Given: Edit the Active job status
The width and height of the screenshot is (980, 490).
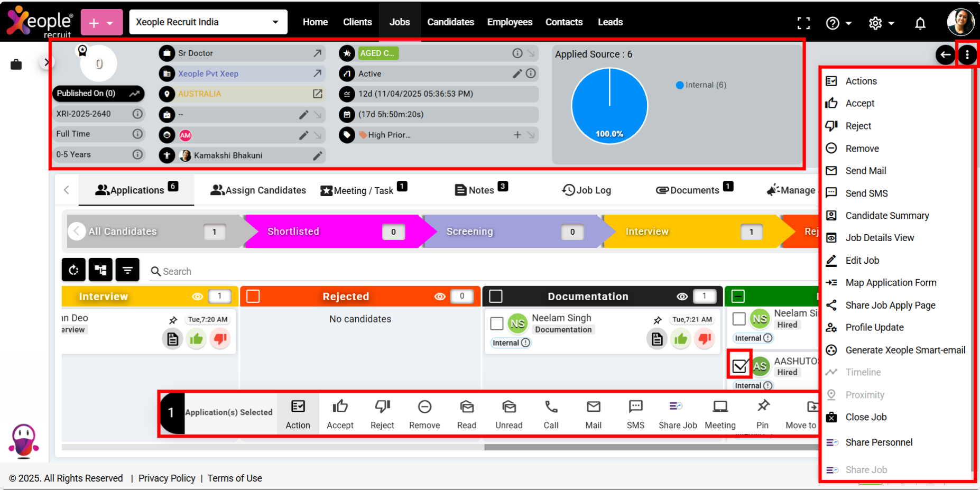Looking at the screenshot, I should (517, 73).
